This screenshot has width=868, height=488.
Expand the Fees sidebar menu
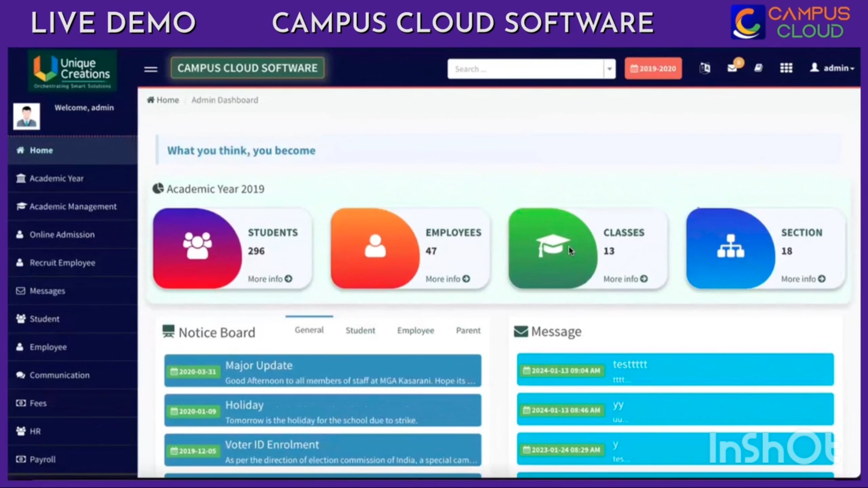pyautogui.click(x=72, y=403)
